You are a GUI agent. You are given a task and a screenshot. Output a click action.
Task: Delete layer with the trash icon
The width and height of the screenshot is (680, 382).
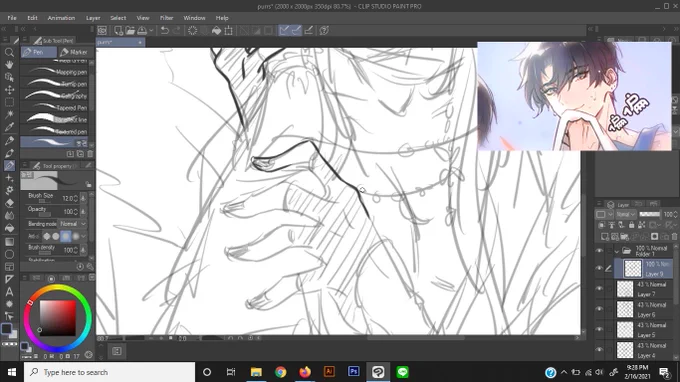[x=674, y=236]
